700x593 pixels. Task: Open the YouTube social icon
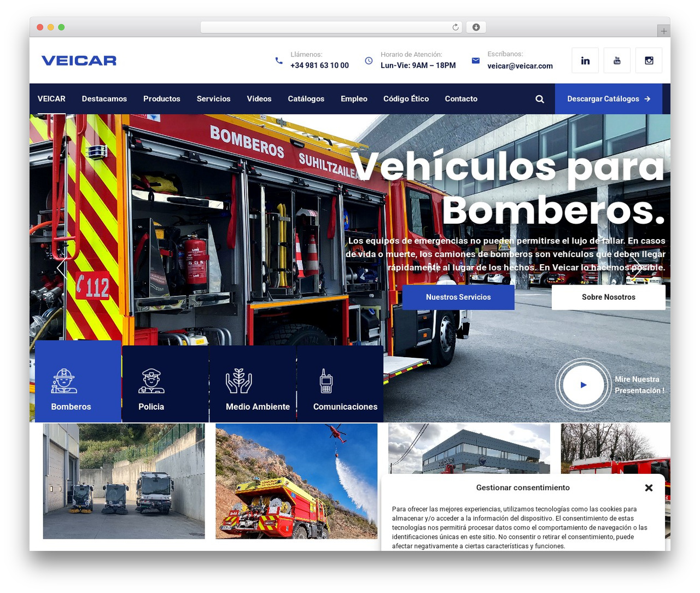pyautogui.click(x=617, y=60)
